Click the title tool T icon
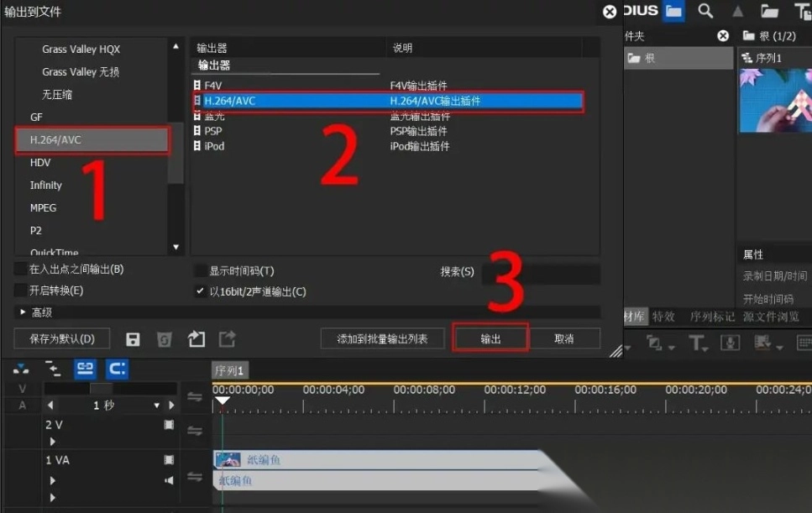 point(696,343)
